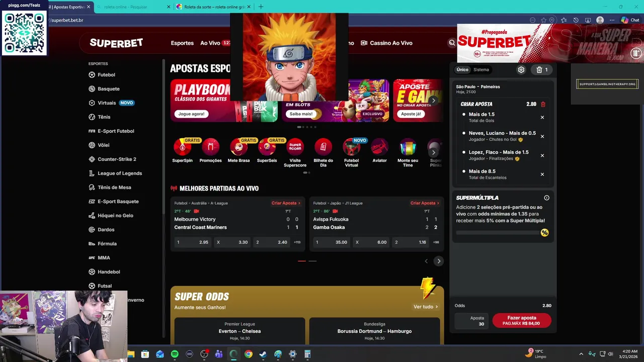Image resolution: width=644 pixels, height=362 pixels.
Task: Select draw odds 6.00 in Fukuoka match
Action: (371, 242)
